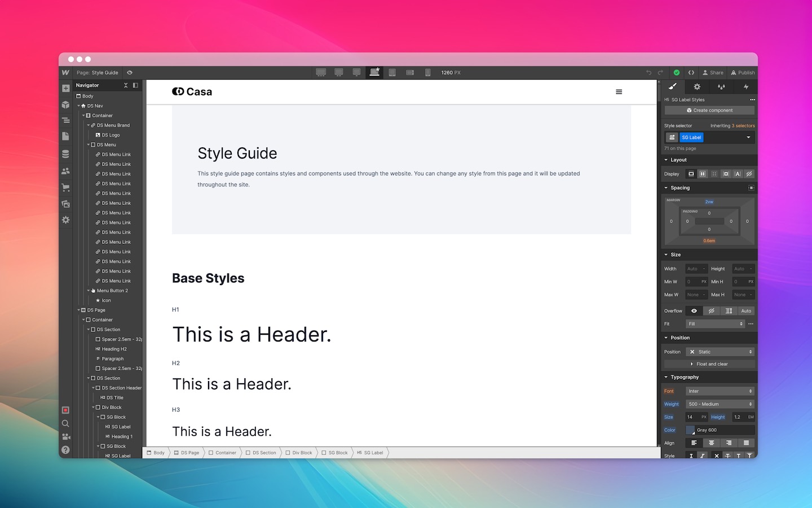Select the starred laptop breakpoint

pos(374,72)
